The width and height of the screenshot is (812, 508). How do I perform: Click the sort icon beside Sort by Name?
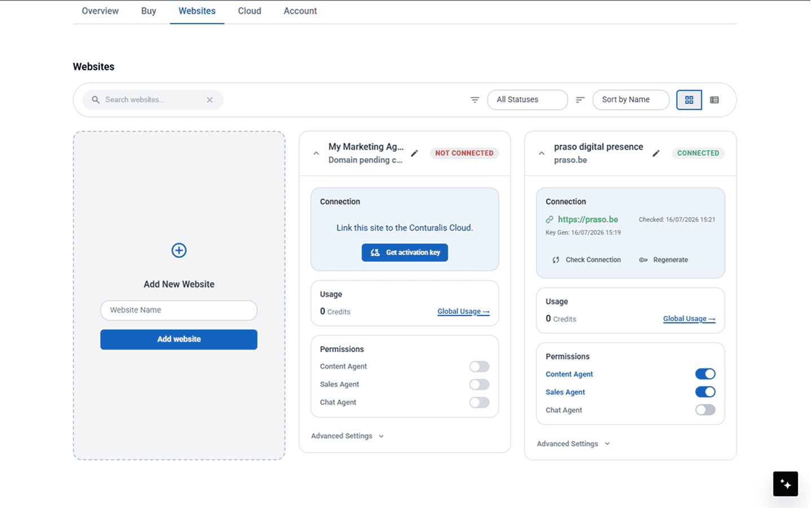[x=580, y=100]
